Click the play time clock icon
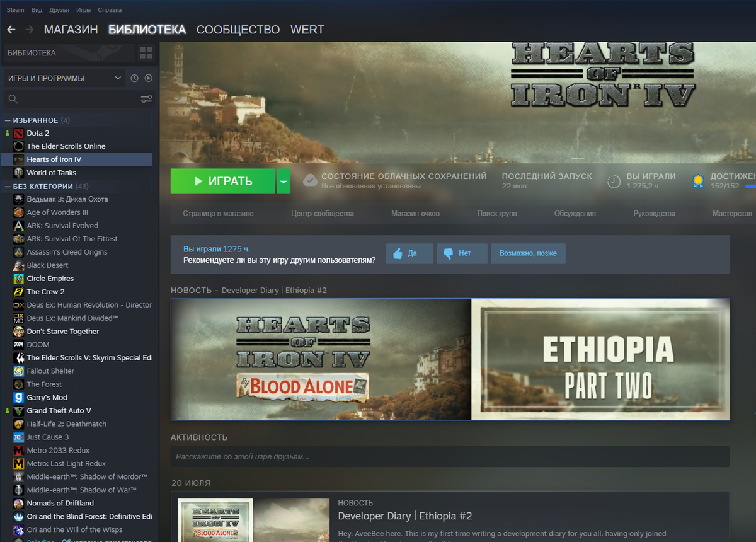The height and width of the screenshot is (542, 756). 614,182
